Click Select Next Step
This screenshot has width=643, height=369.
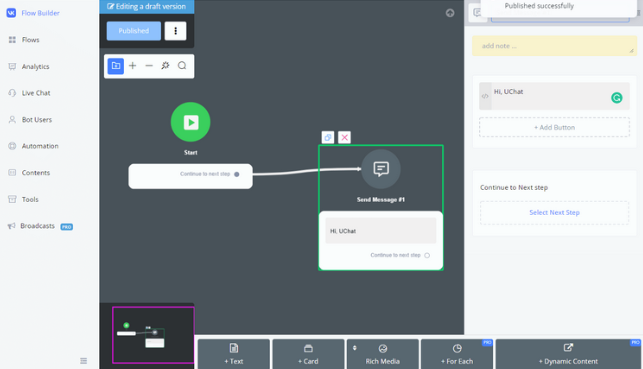click(554, 212)
